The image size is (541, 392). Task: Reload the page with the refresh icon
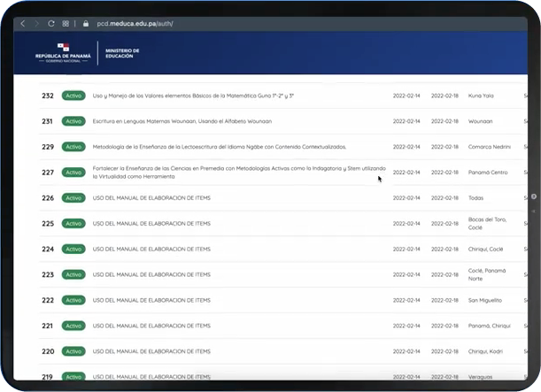coord(51,23)
